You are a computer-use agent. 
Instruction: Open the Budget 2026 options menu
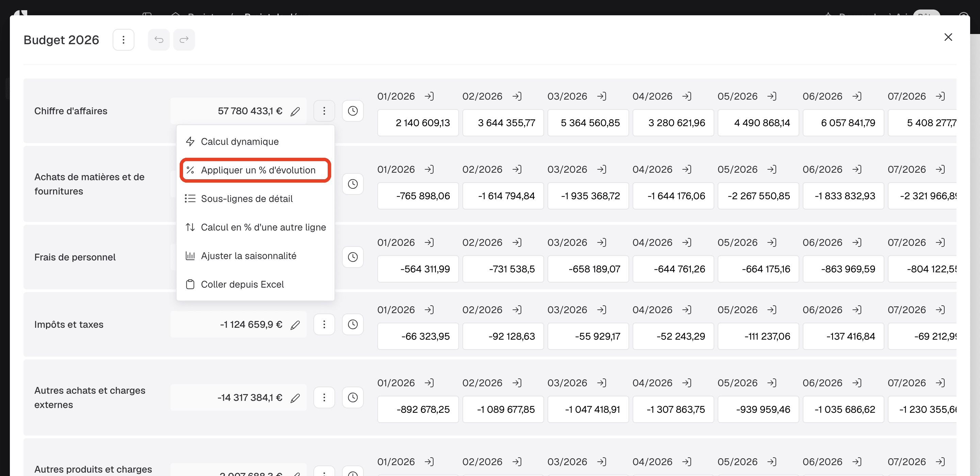pyautogui.click(x=123, y=40)
